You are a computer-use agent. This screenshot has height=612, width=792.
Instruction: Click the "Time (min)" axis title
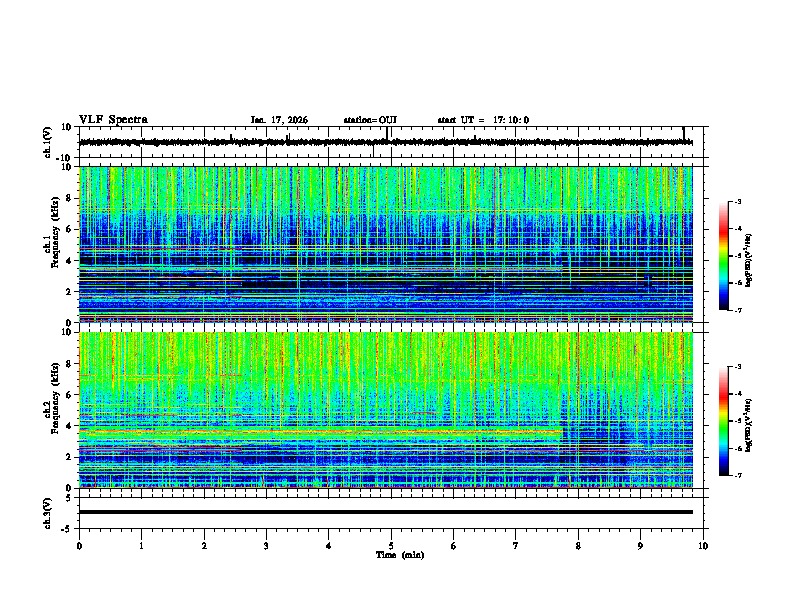tap(400, 555)
